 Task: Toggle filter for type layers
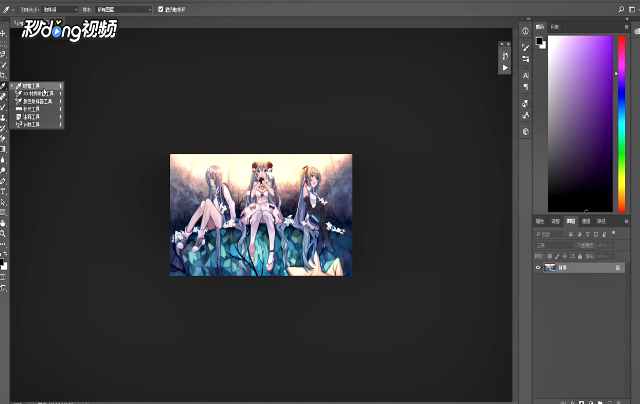(588, 234)
